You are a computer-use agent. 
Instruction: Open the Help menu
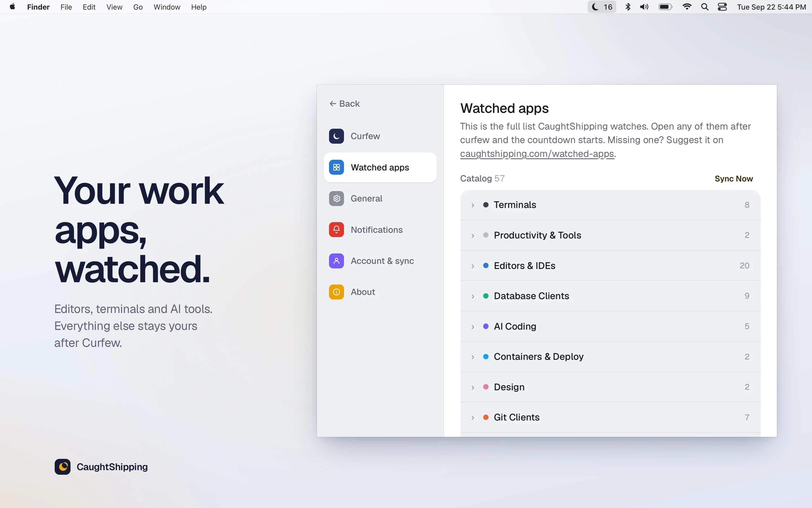[199, 7]
